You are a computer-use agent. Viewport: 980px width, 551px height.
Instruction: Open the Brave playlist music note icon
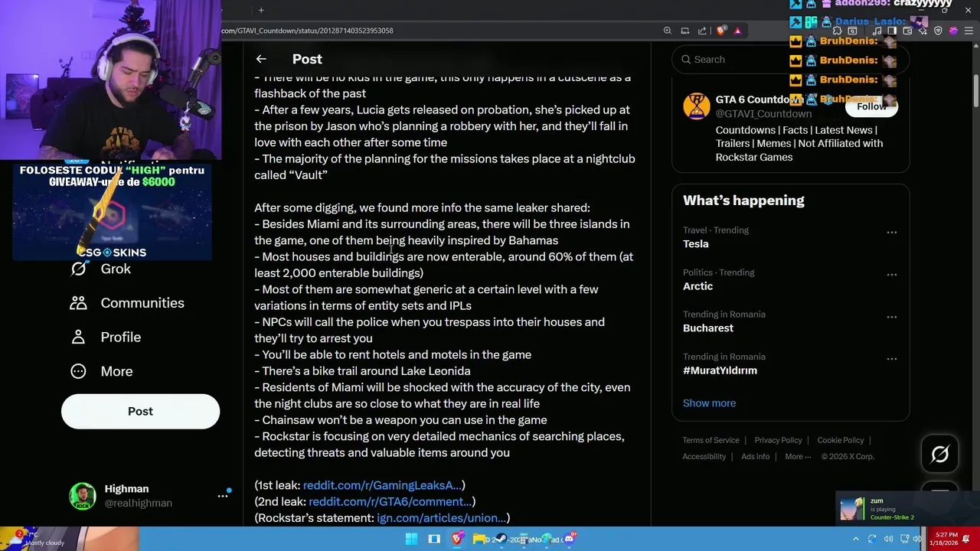click(x=877, y=31)
